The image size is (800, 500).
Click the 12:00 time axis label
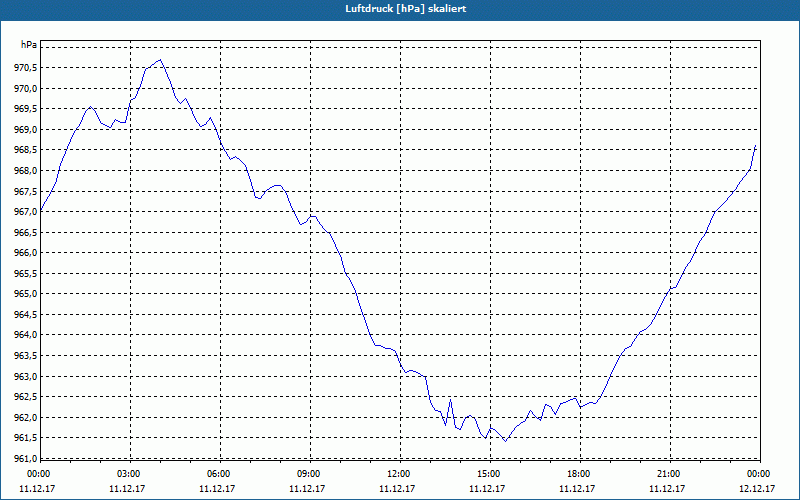point(397,474)
